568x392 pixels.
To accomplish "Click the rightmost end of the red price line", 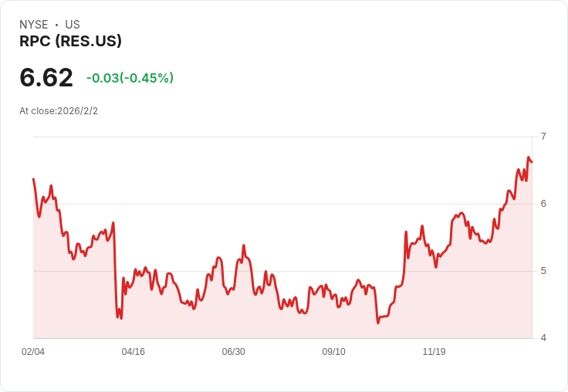I will (532, 161).
